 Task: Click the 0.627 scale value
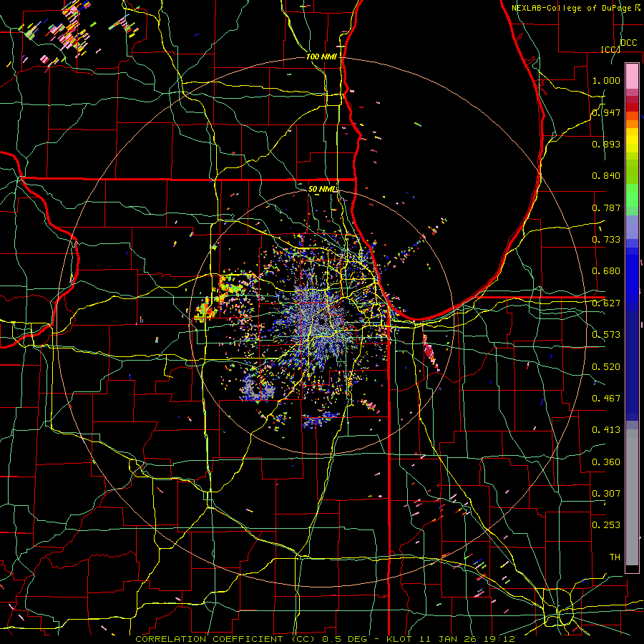click(x=606, y=303)
